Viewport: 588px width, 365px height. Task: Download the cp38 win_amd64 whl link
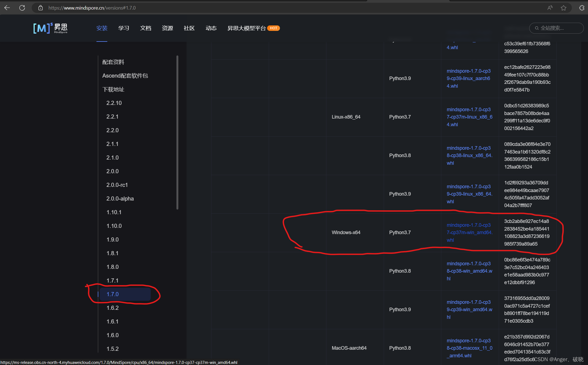(469, 271)
